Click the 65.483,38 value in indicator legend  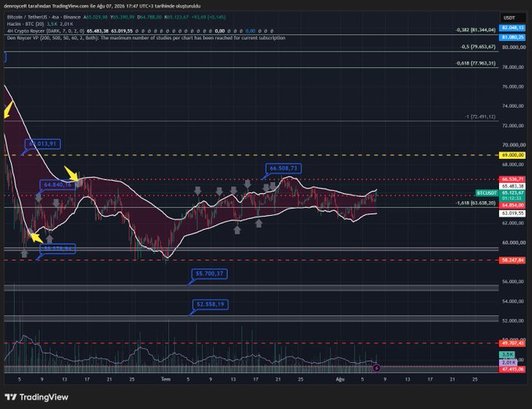(98, 30)
